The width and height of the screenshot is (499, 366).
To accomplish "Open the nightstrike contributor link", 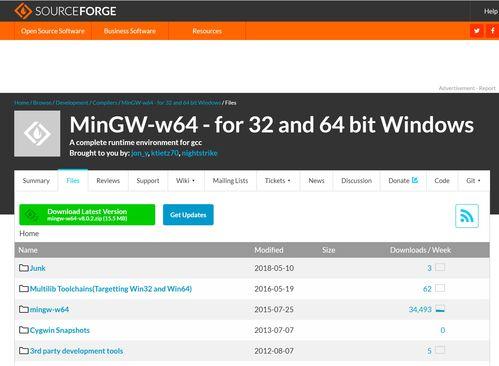I will coord(200,153).
